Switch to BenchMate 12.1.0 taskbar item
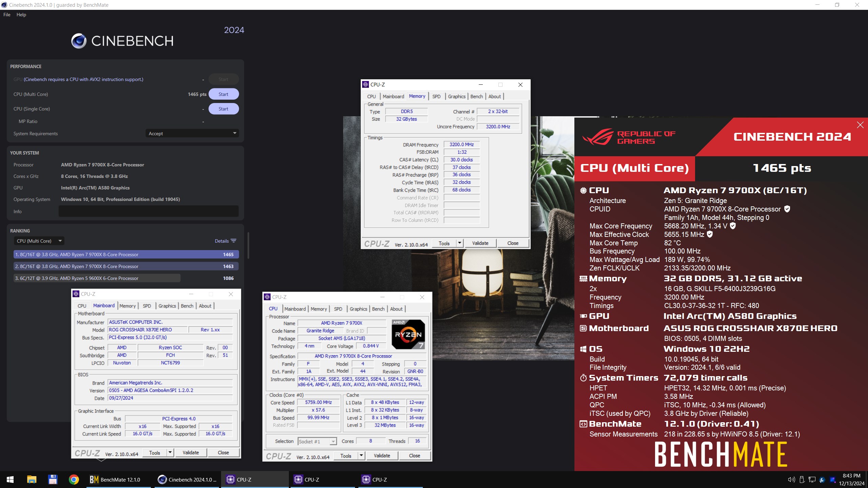The width and height of the screenshot is (868, 488). [x=119, y=480]
